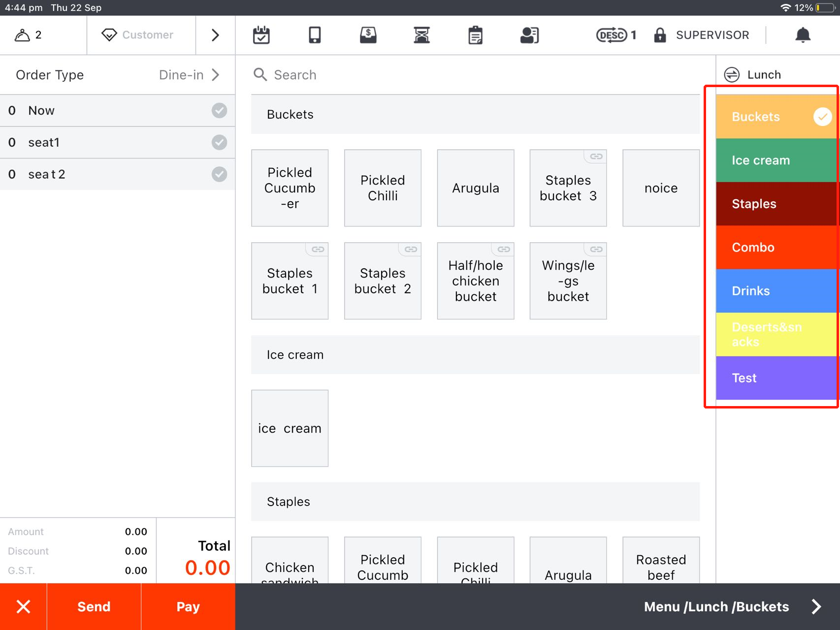Select the Drinks category tab
The image size is (840, 630).
coord(777,291)
